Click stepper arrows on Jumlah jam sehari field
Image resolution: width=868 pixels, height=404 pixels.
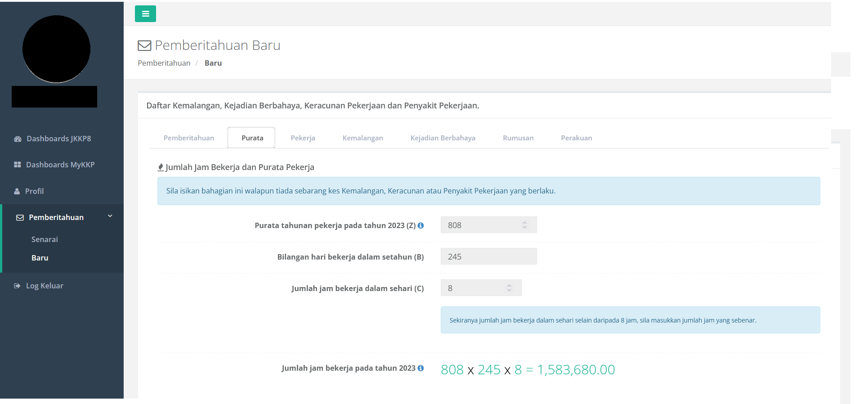[x=509, y=288]
